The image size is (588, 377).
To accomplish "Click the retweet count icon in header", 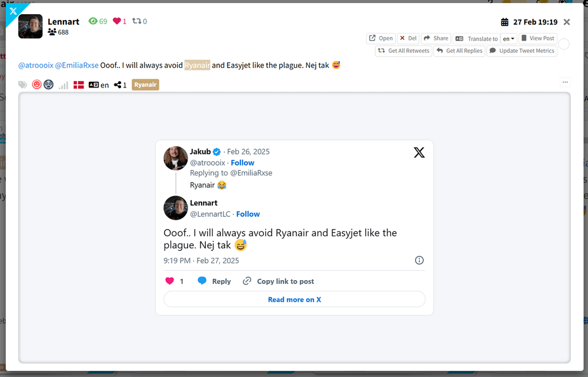I will point(137,21).
